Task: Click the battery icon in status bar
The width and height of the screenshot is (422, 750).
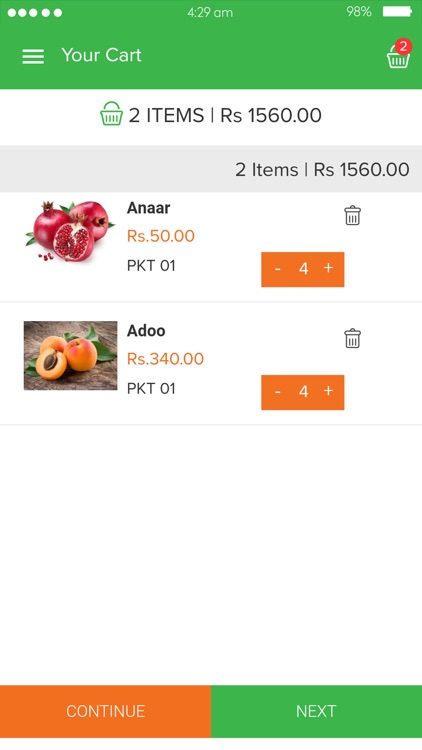Action: (397, 11)
